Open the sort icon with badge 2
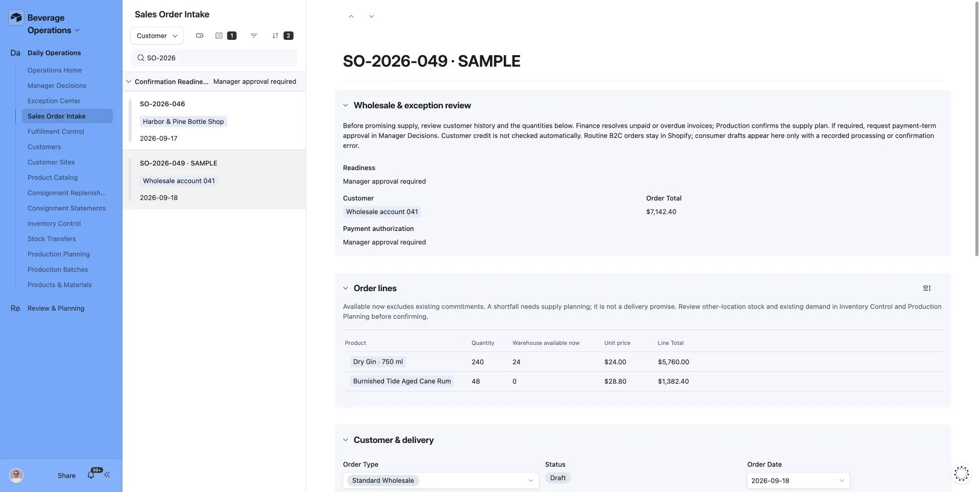 point(282,36)
